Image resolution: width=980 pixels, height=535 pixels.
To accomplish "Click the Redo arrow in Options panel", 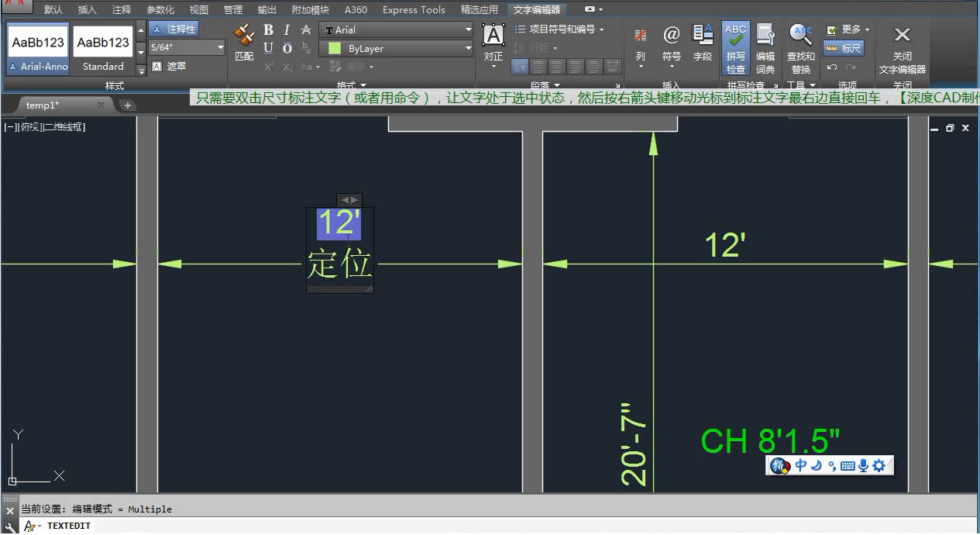I will coord(851,67).
